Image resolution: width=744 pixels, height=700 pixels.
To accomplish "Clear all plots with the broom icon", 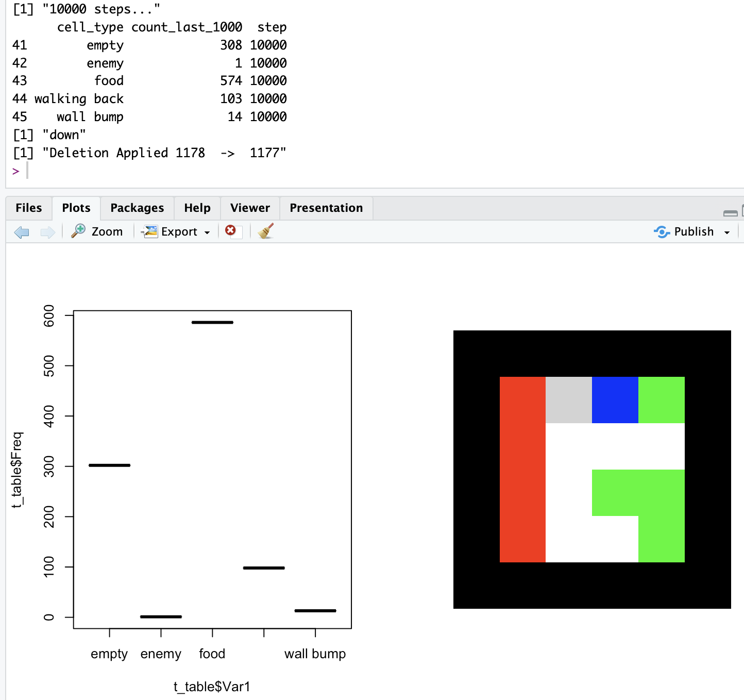I will click(265, 231).
